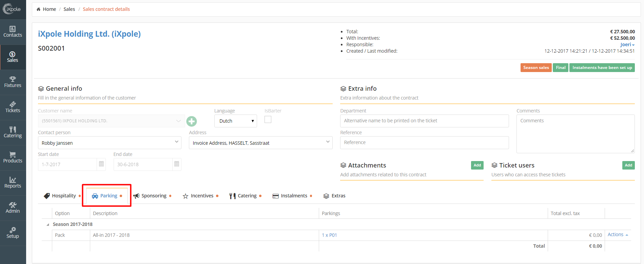Image resolution: width=644 pixels, height=264 pixels.
Task: Go to Sales via the breadcrumb
Action: (69, 9)
